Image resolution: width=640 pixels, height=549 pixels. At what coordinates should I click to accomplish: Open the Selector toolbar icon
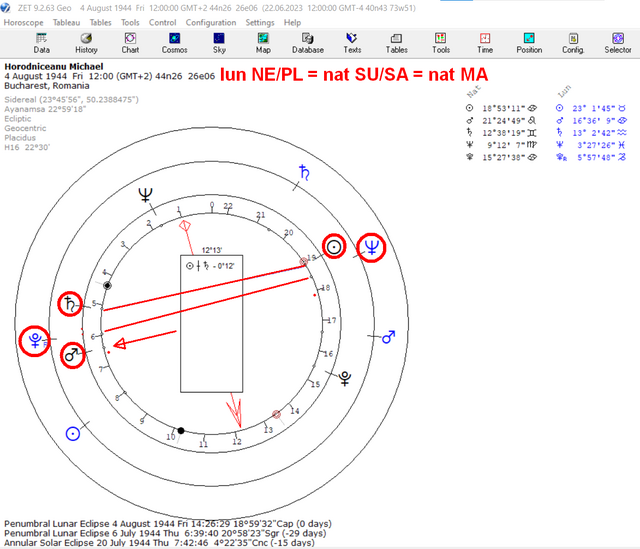pyautogui.click(x=618, y=43)
